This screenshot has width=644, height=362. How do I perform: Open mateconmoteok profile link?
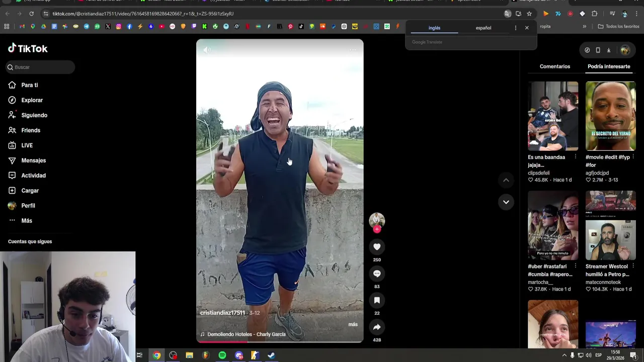click(603, 282)
